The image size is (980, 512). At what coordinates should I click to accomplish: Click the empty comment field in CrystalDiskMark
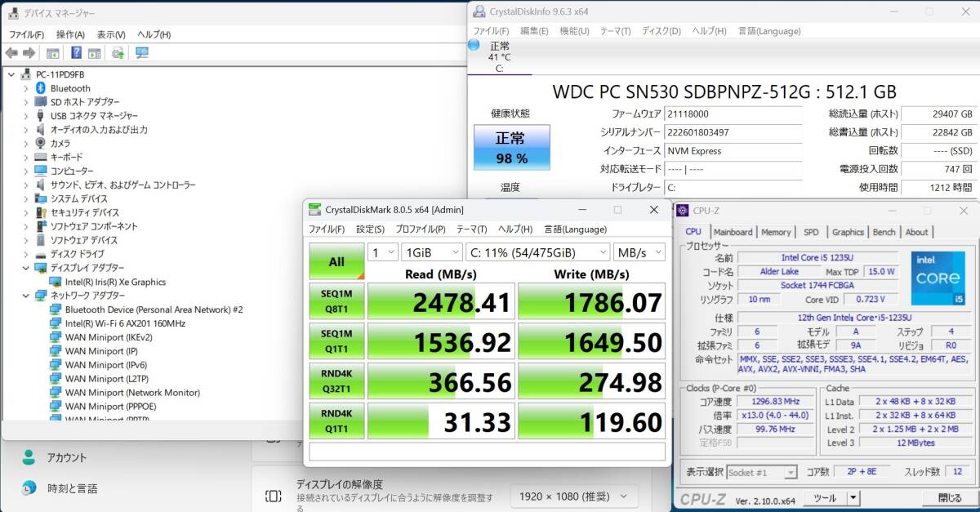pyautogui.click(x=488, y=452)
